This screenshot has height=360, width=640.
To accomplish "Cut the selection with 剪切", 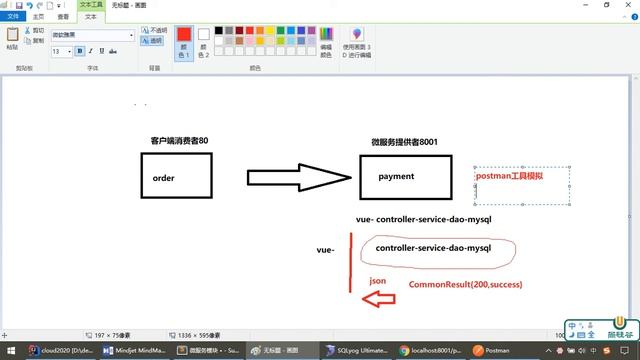I will (x=34, y=31).
